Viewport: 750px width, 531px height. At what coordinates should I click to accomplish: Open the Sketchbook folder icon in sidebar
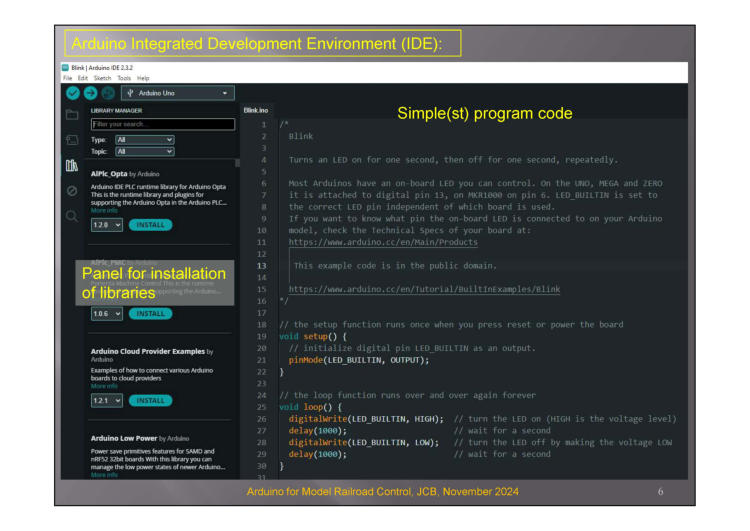[72, 115]
